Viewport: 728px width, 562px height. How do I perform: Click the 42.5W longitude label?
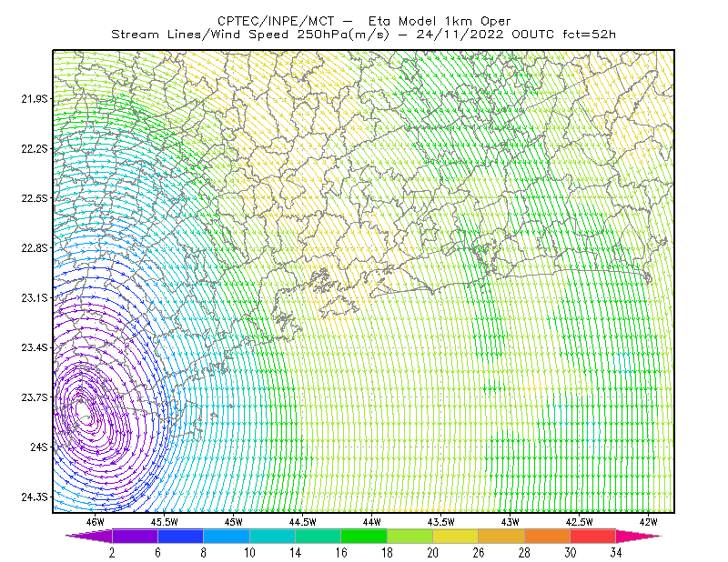coord(580,522)
